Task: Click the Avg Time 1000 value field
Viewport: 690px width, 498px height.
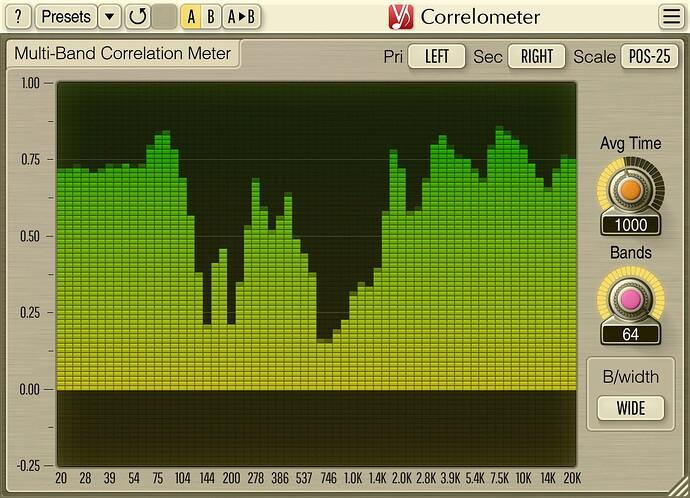Action: pos(630,225)
